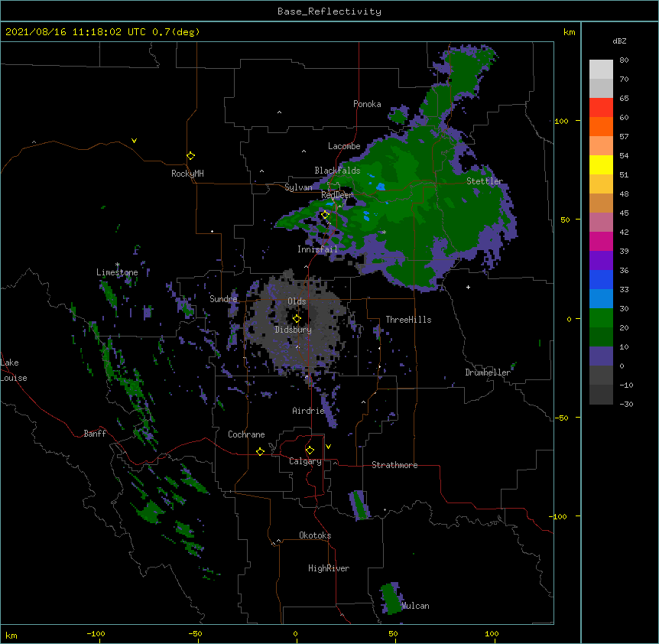Click the Lake Louise label at left edge
659x644 pixels.
point(14,370)
